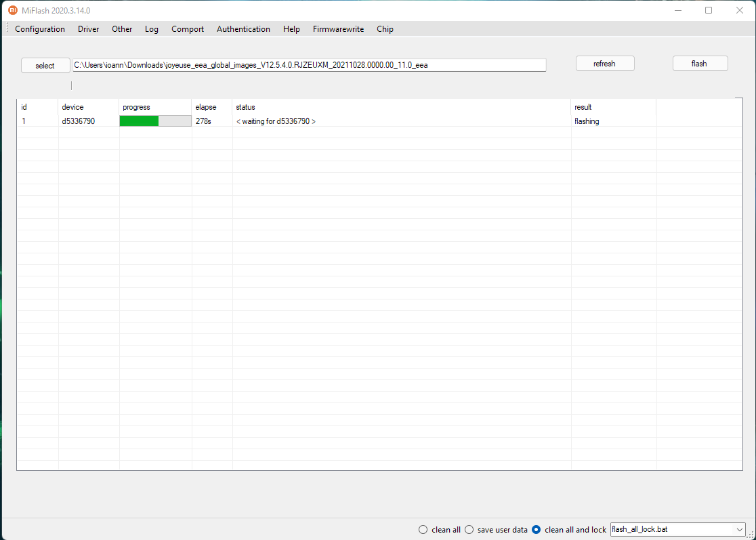Image resolution: width=756 pixels, height=540 pixels.
Task: Open the Configuration menu
Action: [40, 29]
